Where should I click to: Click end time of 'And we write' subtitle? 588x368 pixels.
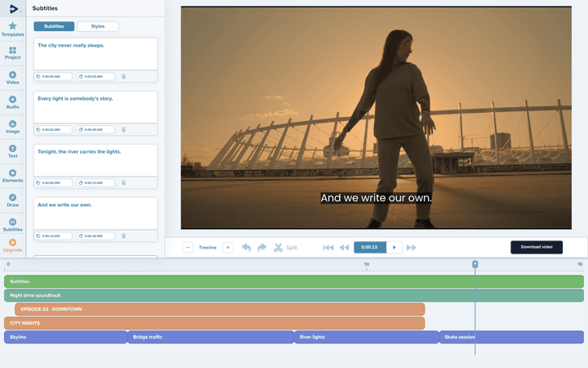(96, 236)
